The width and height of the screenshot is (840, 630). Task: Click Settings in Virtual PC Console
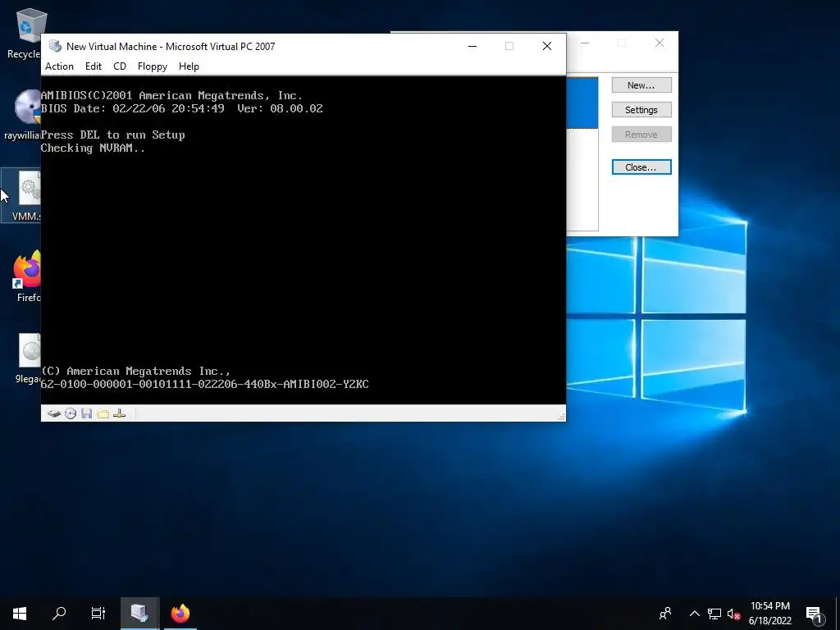pyautogui.click(x=641, y=110)
